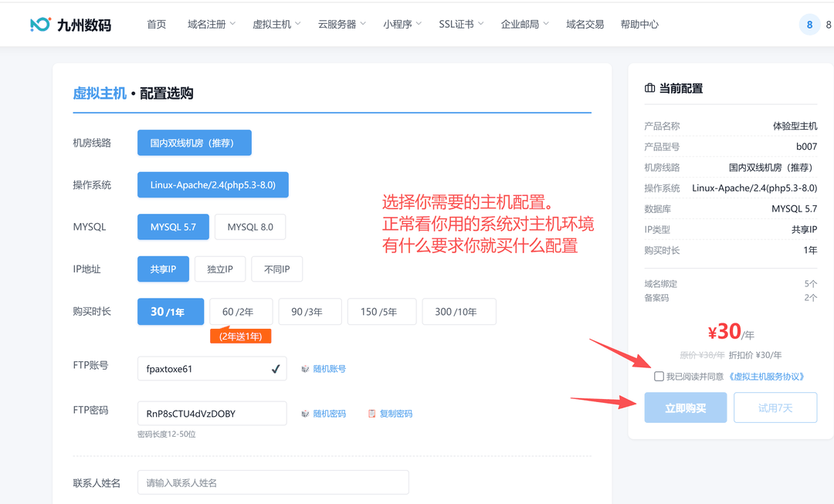The image size is (834, 504).
Task: Select the MYSQL 5.7 option
Action: click(174, 227)
